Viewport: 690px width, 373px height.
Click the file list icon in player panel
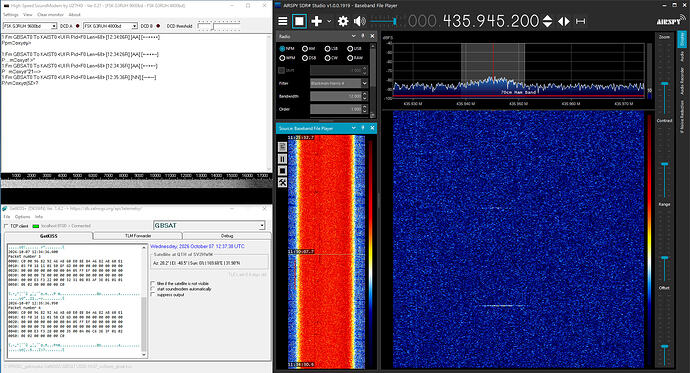[283, 147]
